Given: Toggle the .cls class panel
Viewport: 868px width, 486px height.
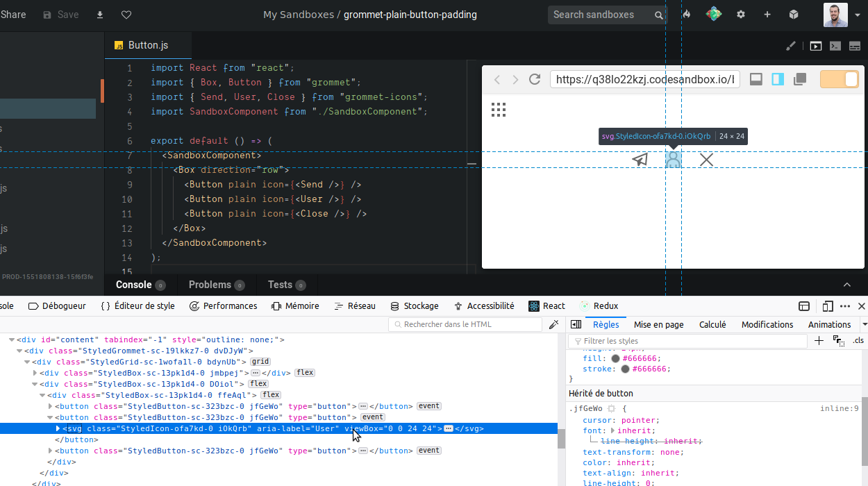Looking at the screenshot, I should pyautogui.click(x=858, y=341).
